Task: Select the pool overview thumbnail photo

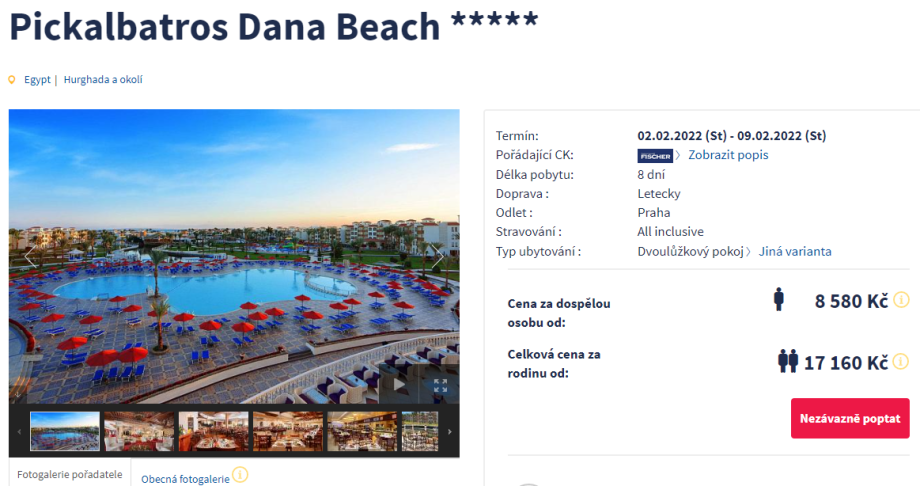Action: click(x=65, y=431)
